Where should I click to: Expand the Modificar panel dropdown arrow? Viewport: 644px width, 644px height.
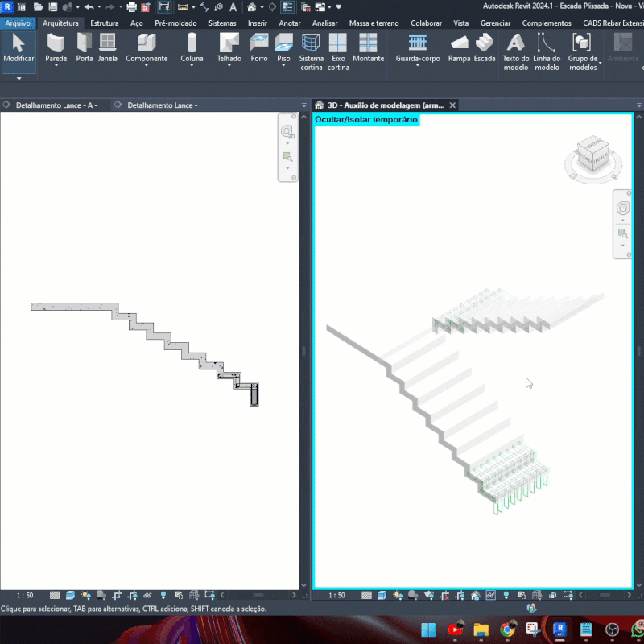pos(19,78)
